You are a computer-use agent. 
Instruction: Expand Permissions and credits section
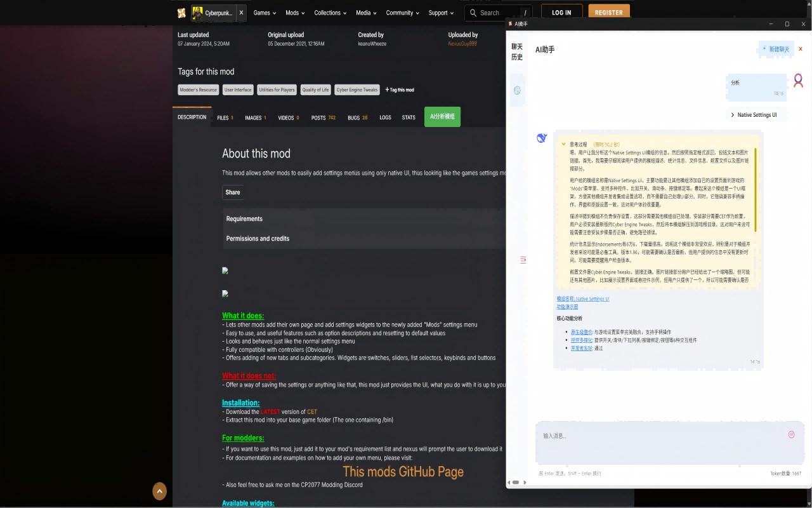[x=365, y=239]
